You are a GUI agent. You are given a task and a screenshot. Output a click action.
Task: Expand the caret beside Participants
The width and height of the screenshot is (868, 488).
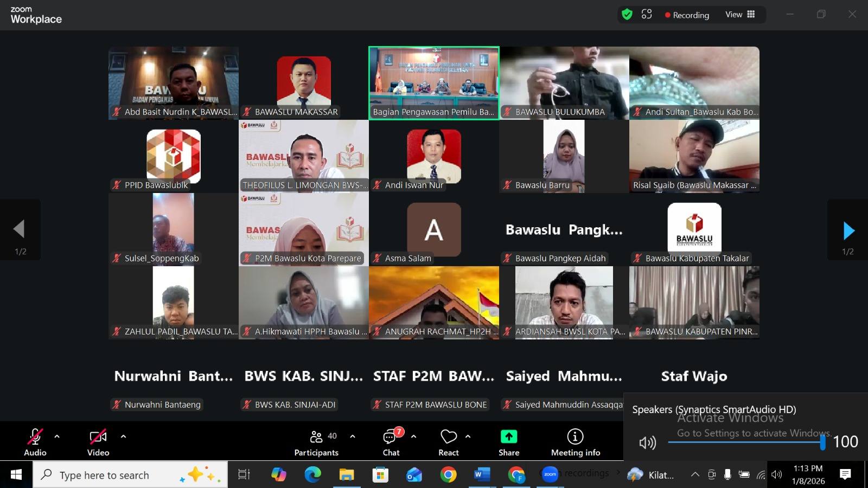353,436
